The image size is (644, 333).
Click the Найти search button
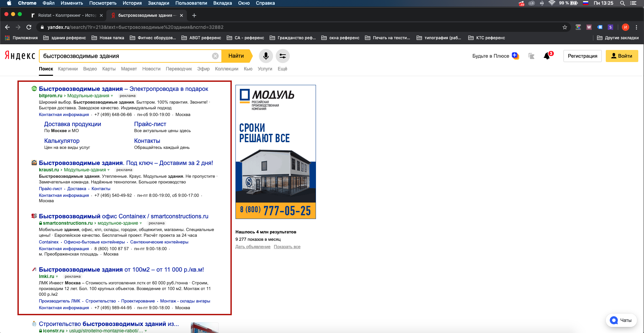(x=236, y=56)
